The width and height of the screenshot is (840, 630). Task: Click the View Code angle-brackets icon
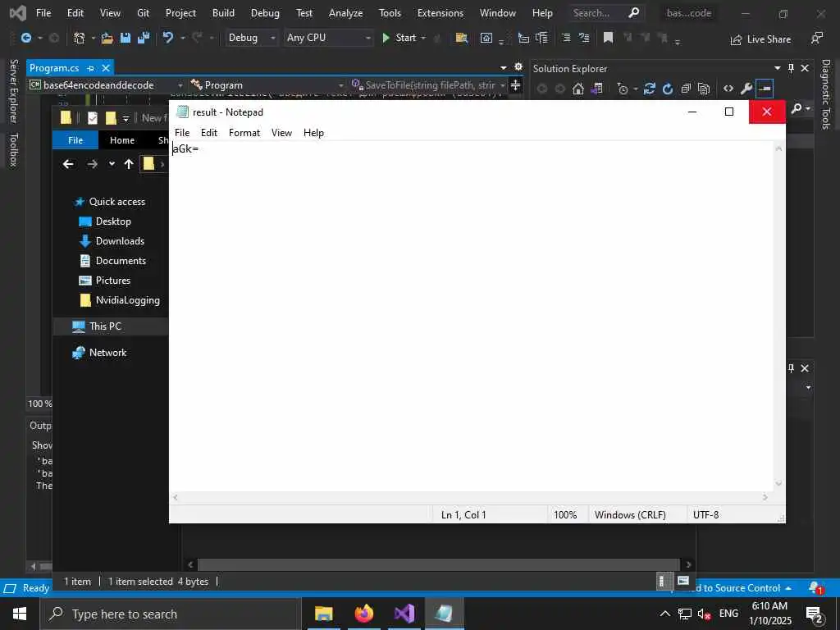[728, 89]
